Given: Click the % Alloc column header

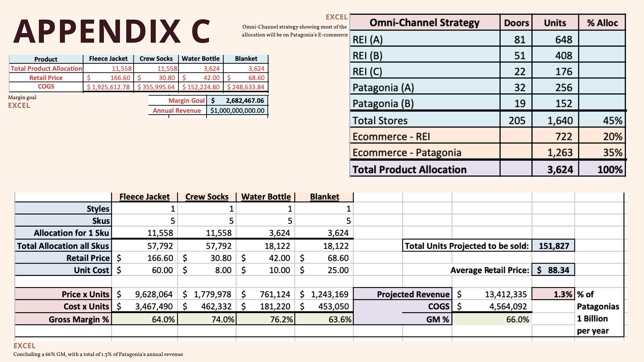Looking at the screenshot, I should pos(602,23).
